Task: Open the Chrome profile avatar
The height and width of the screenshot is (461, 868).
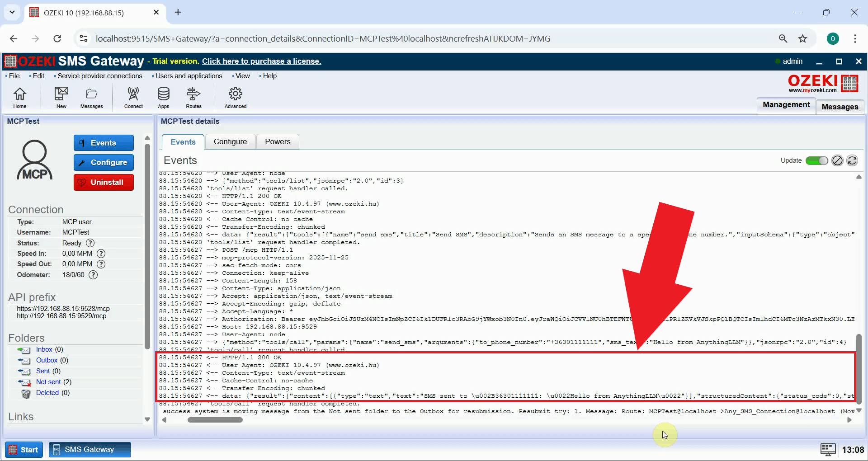Action: click(833, 38)
